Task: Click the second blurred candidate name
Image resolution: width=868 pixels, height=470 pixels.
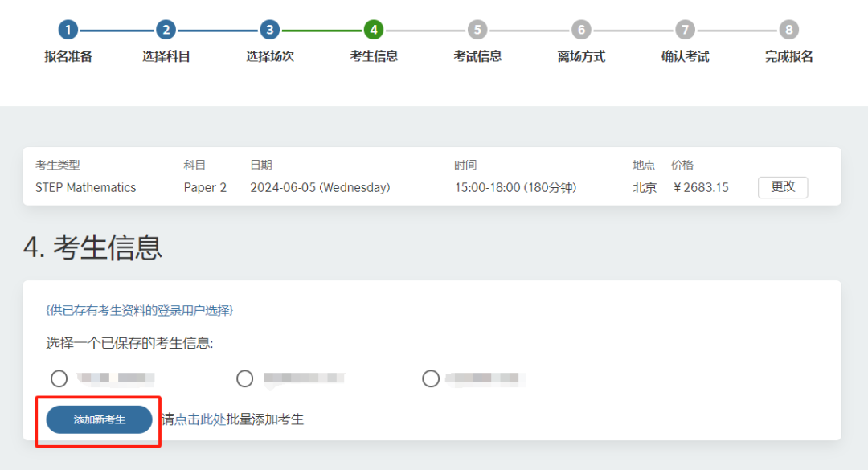Action: point(304,378)
